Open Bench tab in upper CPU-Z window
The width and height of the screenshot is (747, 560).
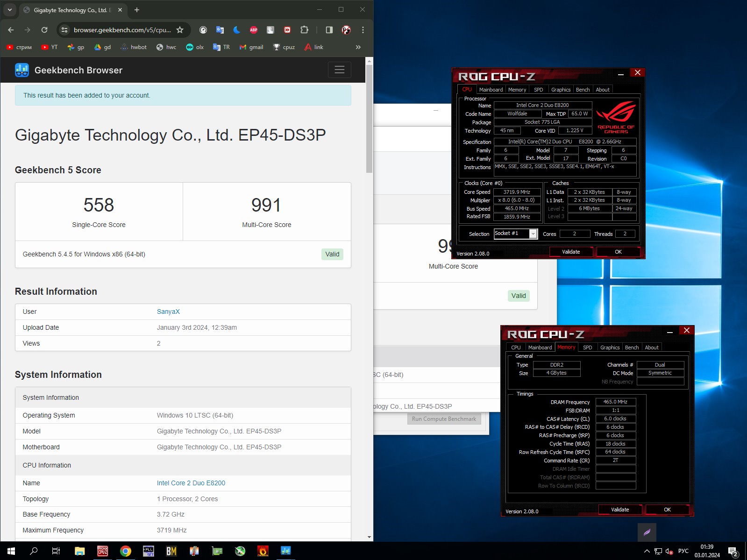pyautogui.click(x=583, y=90)
